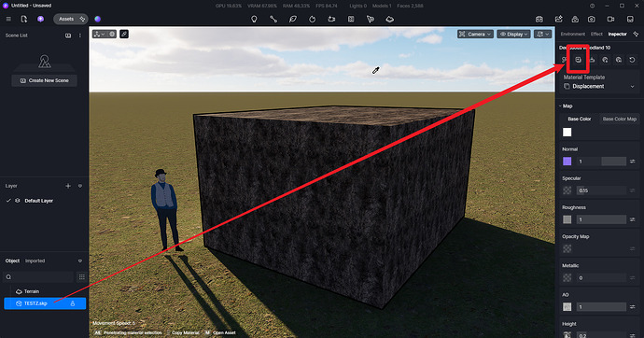Reset the material with the undo arrow icon

click(632, 60)
